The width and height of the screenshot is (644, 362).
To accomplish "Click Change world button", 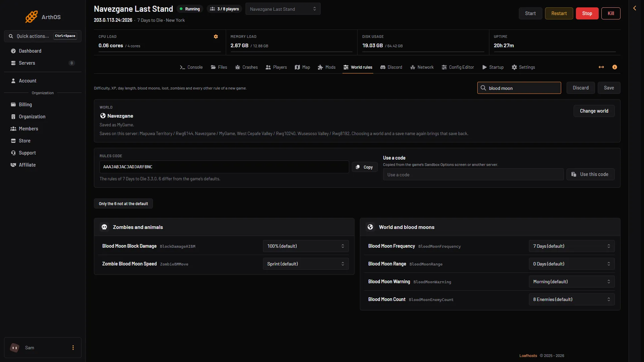I will pos(594,111).
